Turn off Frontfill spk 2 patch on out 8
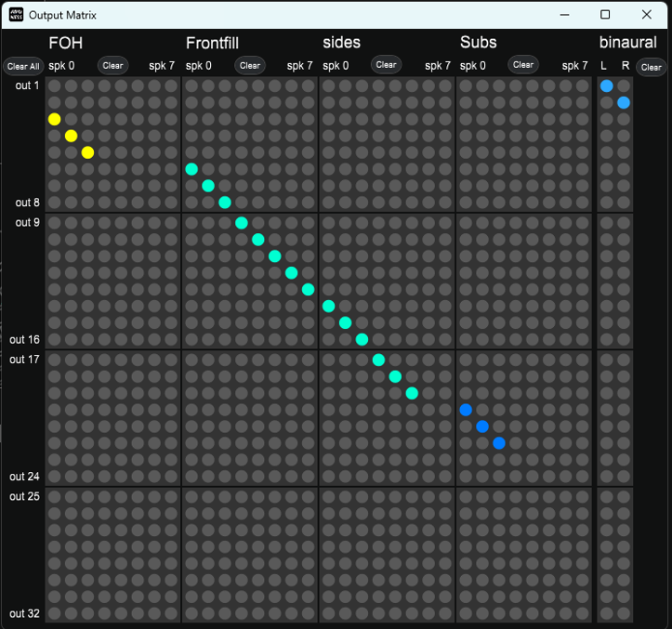 pyautogui.click(x=225, y=203)
